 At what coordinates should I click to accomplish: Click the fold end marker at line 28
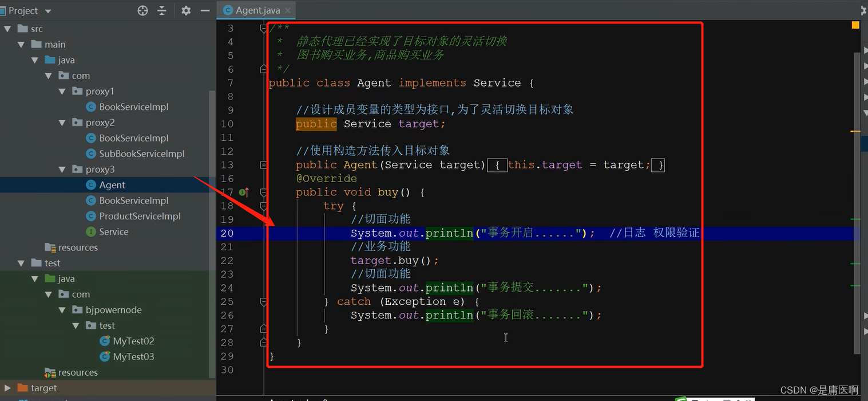click(264, 343)
